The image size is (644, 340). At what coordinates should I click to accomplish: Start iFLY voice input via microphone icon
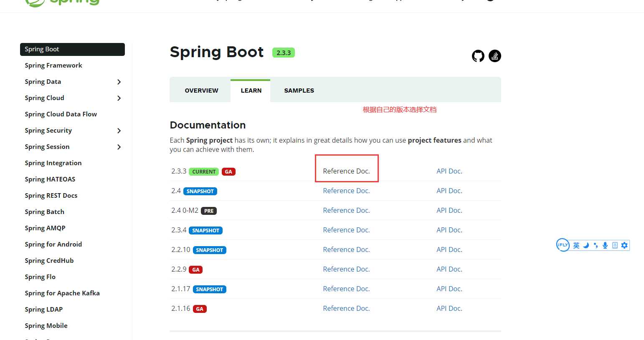pos(605,245)
